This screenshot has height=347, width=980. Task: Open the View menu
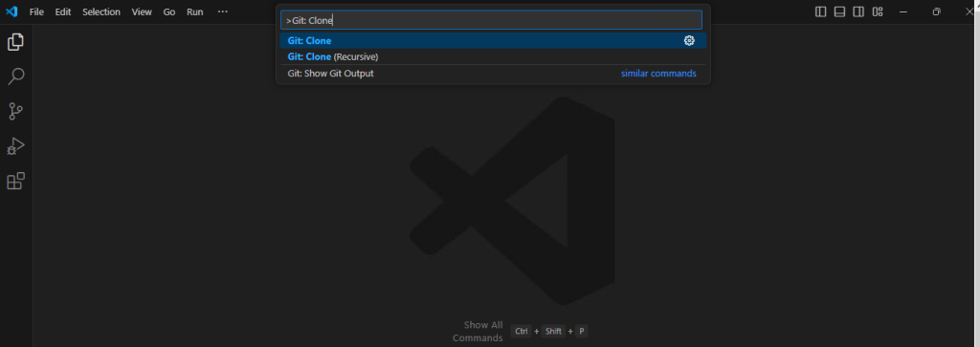[x=142, y=11]
